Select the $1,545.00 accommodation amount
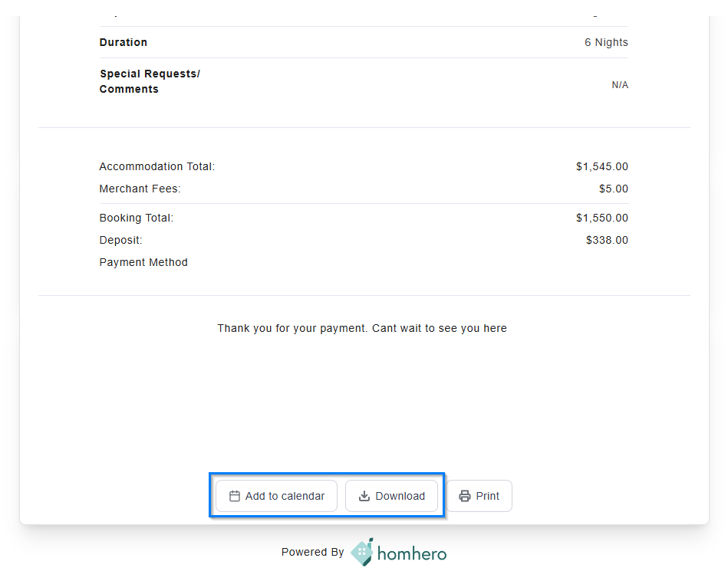 tap(602, 166)
